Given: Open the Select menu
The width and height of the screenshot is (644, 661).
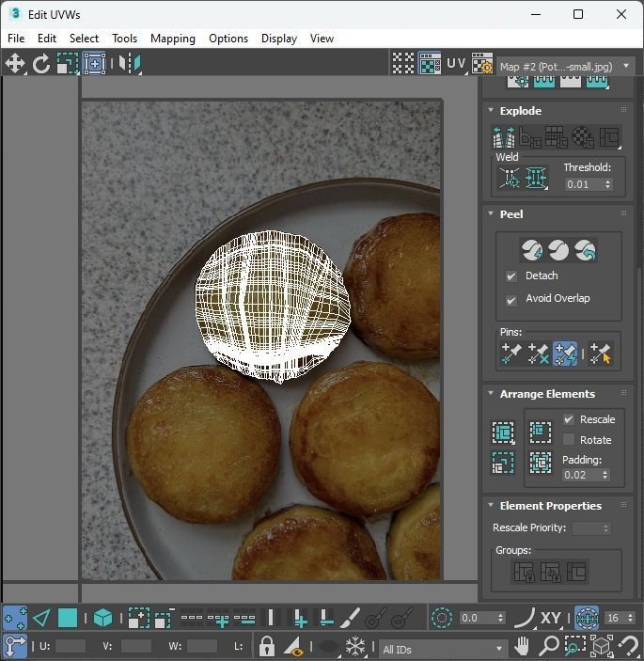Looking at the screenshot, I should pos(84,39).
